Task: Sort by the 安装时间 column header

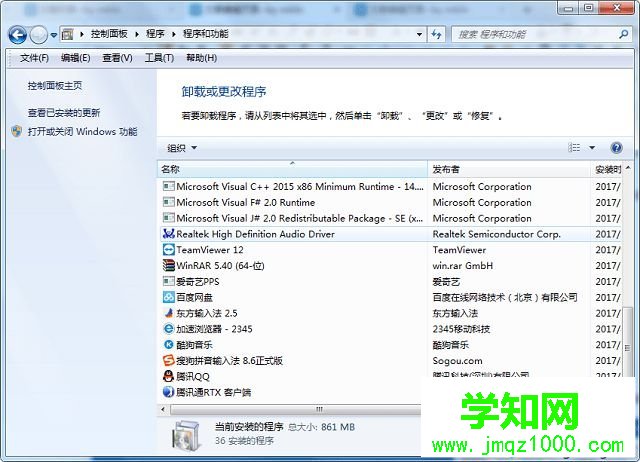Action: pos(606,169)
